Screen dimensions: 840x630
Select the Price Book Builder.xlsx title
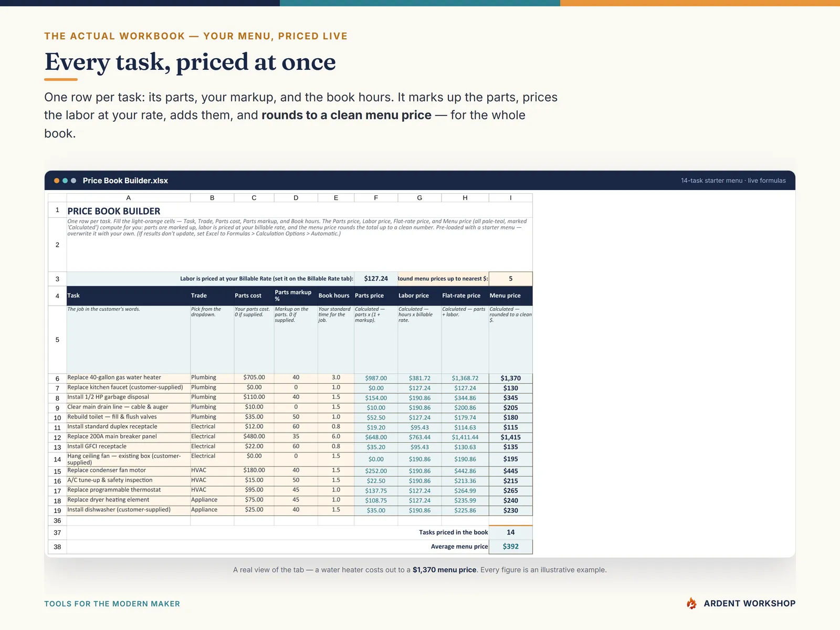coord(125,181)
